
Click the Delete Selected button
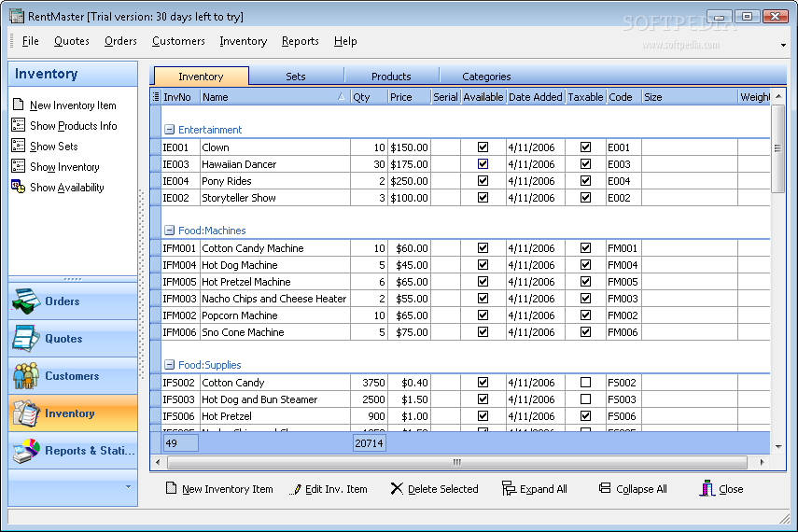click(x=434, y=489)
